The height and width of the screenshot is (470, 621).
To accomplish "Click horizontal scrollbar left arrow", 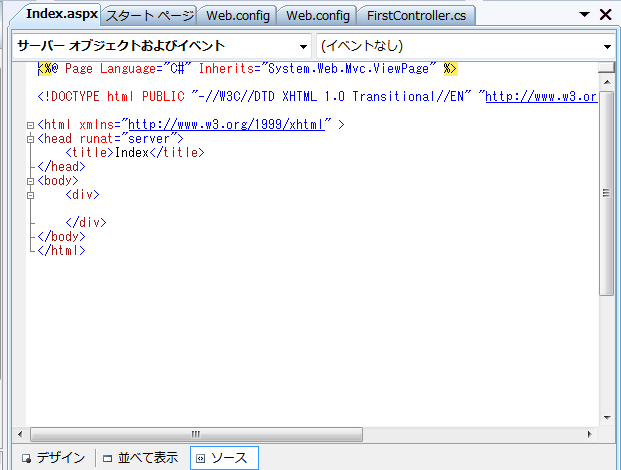I will tap(20, 434).
